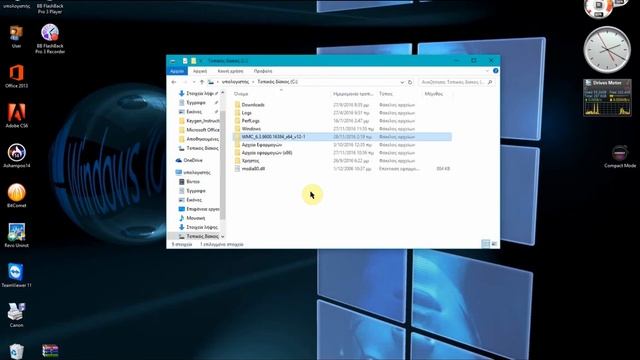Viewport: 640px width, 360px height.
Task: Open quick access toolbar customize dropdown
Action: [201, 61]
